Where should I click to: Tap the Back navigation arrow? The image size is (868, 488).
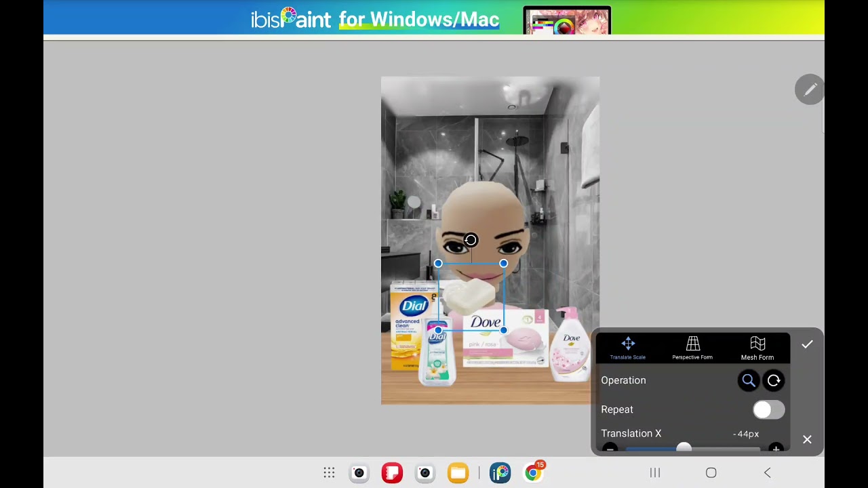767,472
